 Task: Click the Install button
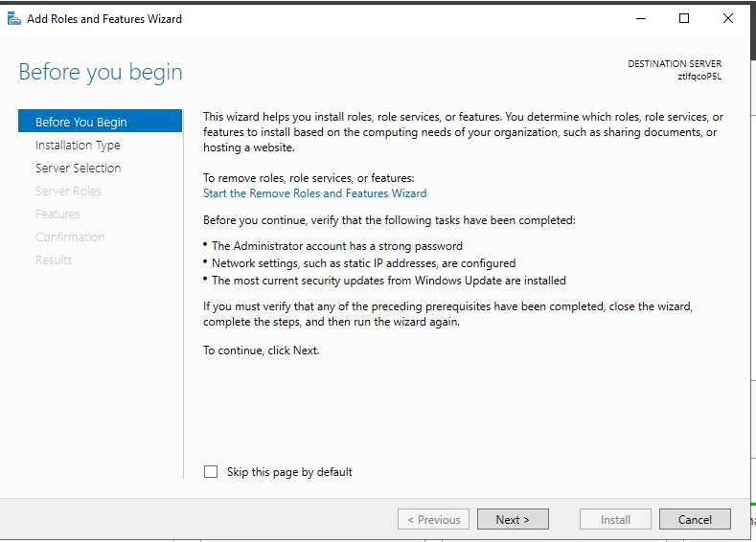[615, 520]
